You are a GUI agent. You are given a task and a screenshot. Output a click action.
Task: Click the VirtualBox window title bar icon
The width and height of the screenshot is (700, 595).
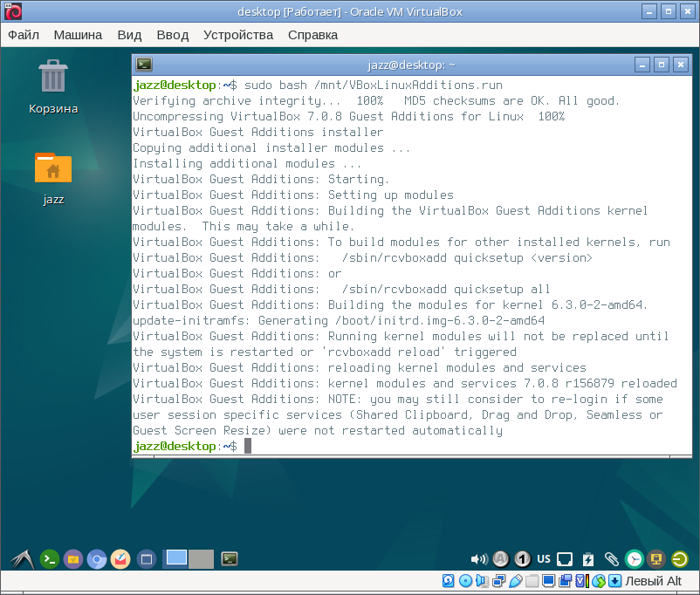[13, 11]
